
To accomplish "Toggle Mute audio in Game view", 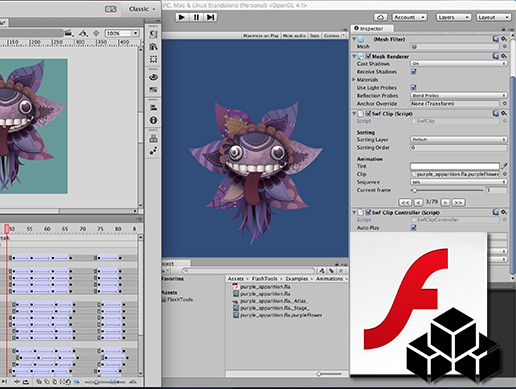I will tap(294, 35).
